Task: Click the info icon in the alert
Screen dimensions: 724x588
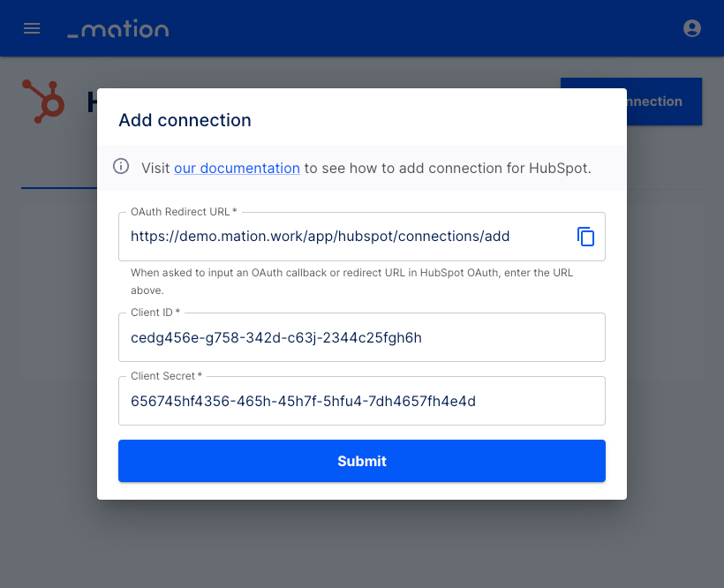Action: coord(121,166)
